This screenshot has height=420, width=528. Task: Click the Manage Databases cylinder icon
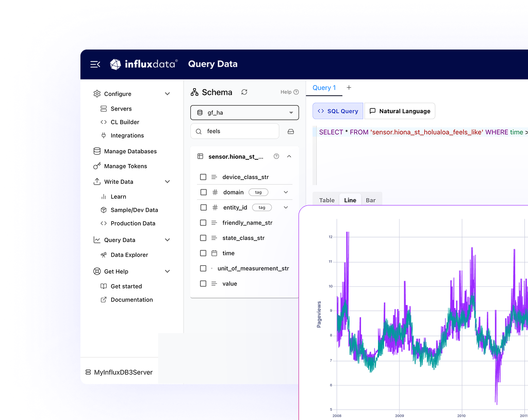97,151
